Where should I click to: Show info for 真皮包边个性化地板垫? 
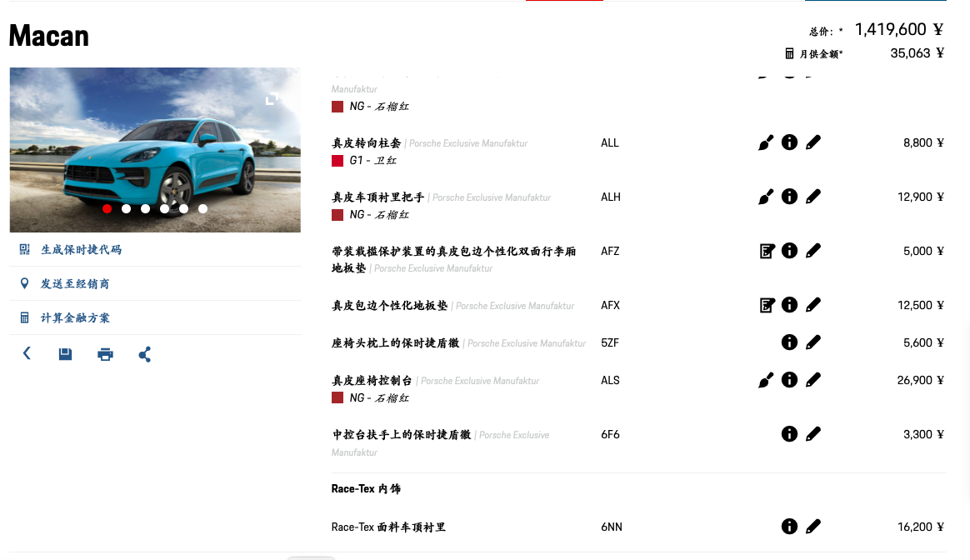[789, 304]
